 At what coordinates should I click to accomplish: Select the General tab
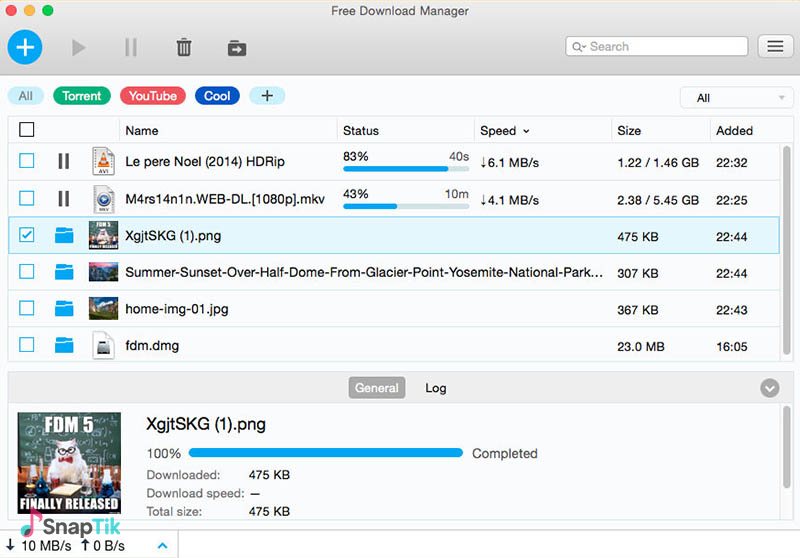(x=377, y=388)
